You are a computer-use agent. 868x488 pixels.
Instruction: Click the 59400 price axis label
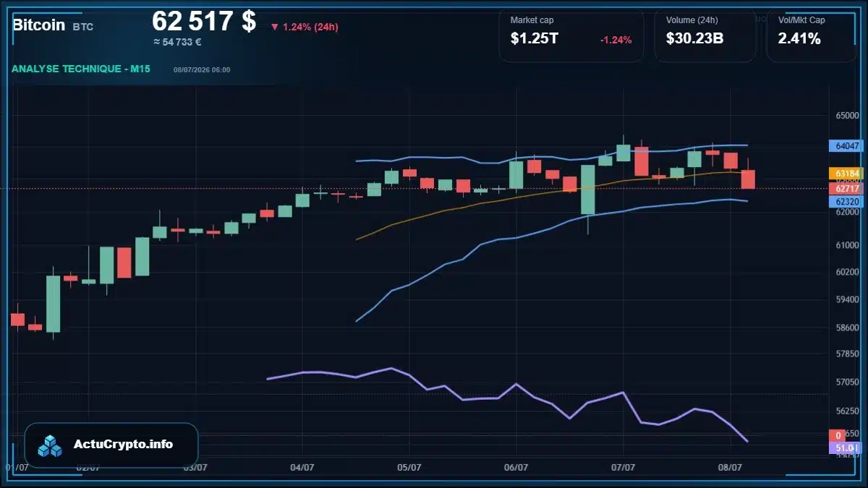point(847,299)
